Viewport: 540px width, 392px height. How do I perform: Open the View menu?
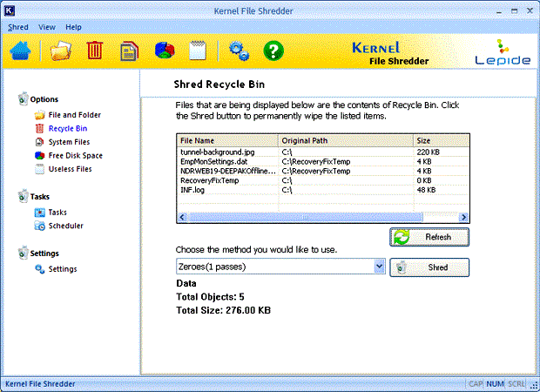click(x=47, y=27)
